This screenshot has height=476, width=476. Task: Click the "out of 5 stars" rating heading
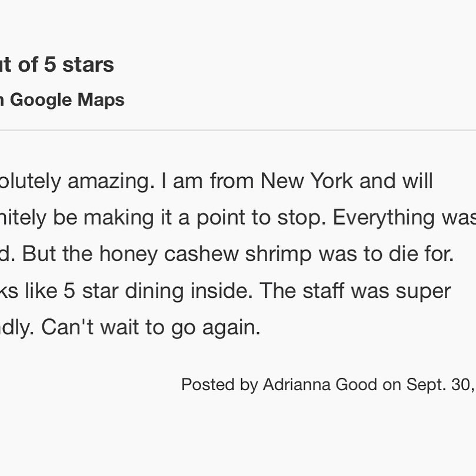(x=57, y=65)
